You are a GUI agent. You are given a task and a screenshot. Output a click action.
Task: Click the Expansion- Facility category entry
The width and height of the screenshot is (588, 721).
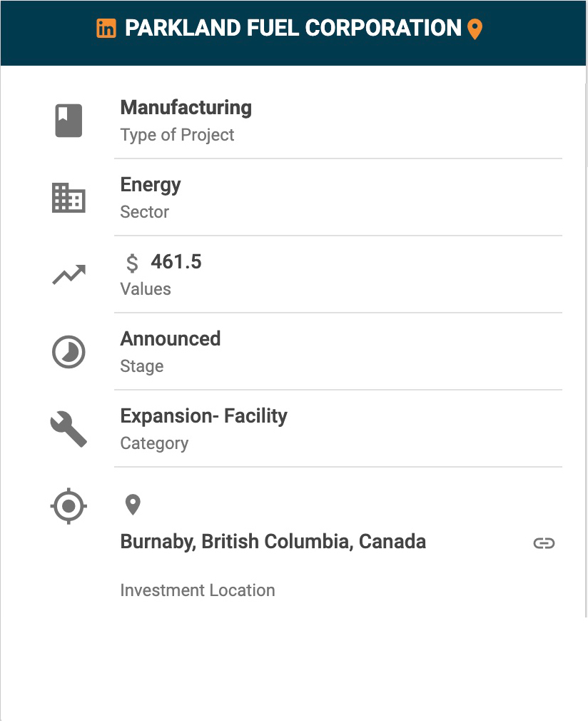pos(338,429)
